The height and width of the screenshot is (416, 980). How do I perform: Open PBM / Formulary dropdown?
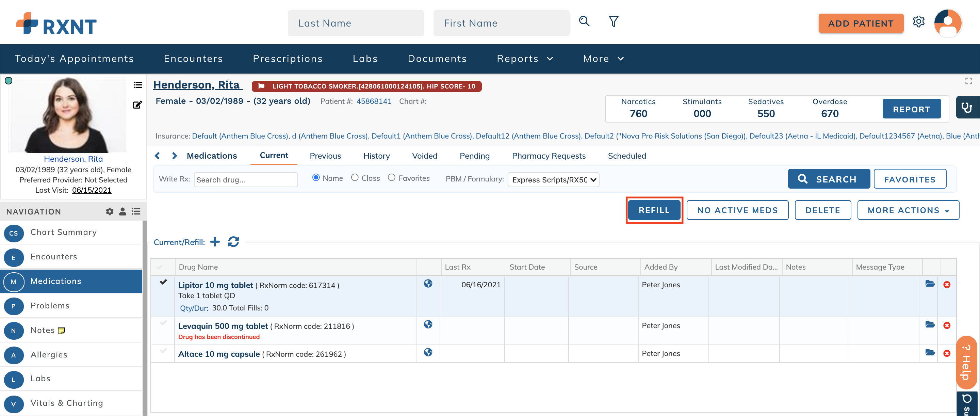coord(553,180)
